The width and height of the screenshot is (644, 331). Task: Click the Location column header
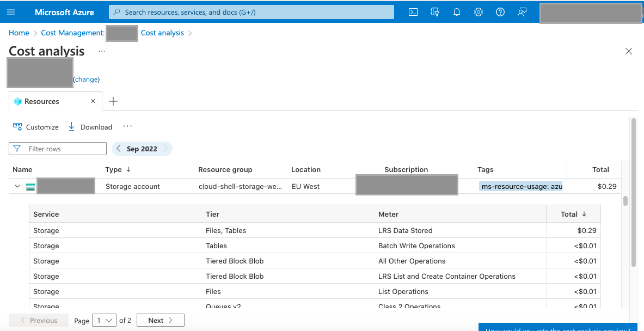click(305, 170)
